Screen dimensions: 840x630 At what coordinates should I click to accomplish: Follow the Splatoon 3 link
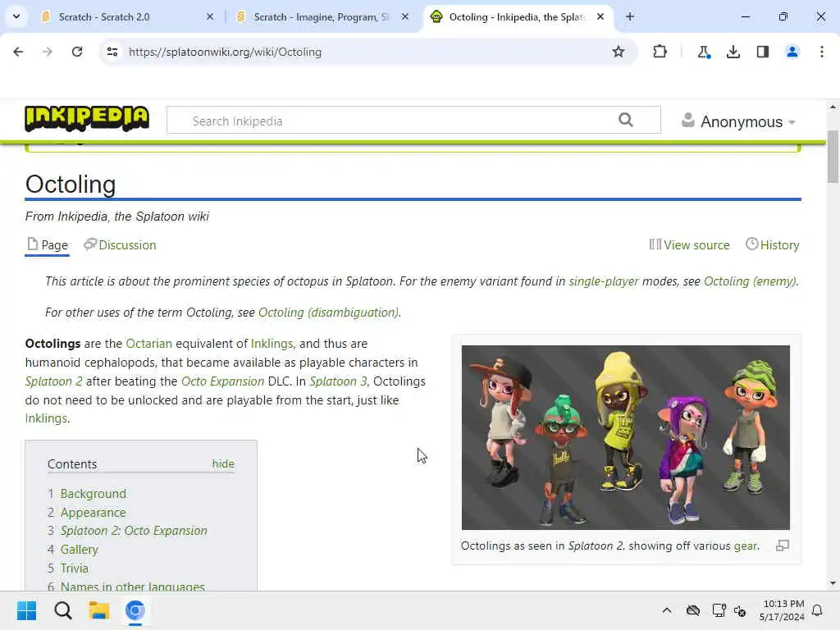[x=339, y=381]
